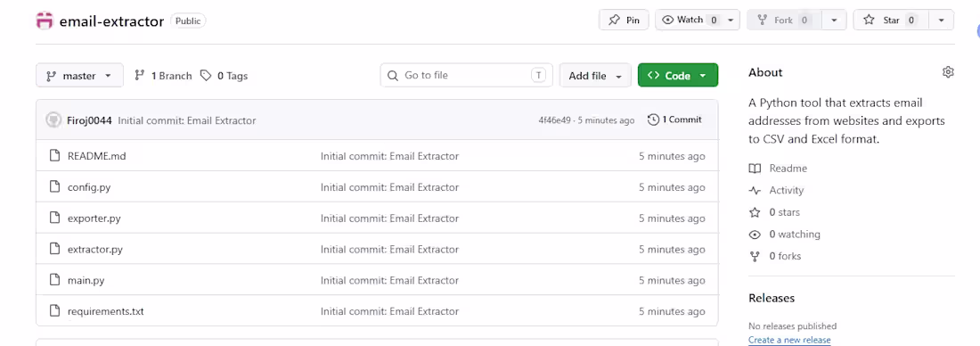Click the book icon beside Readme
Viewport: 980px width, 346px height.
pyautogui.click(x=755, y=169)
